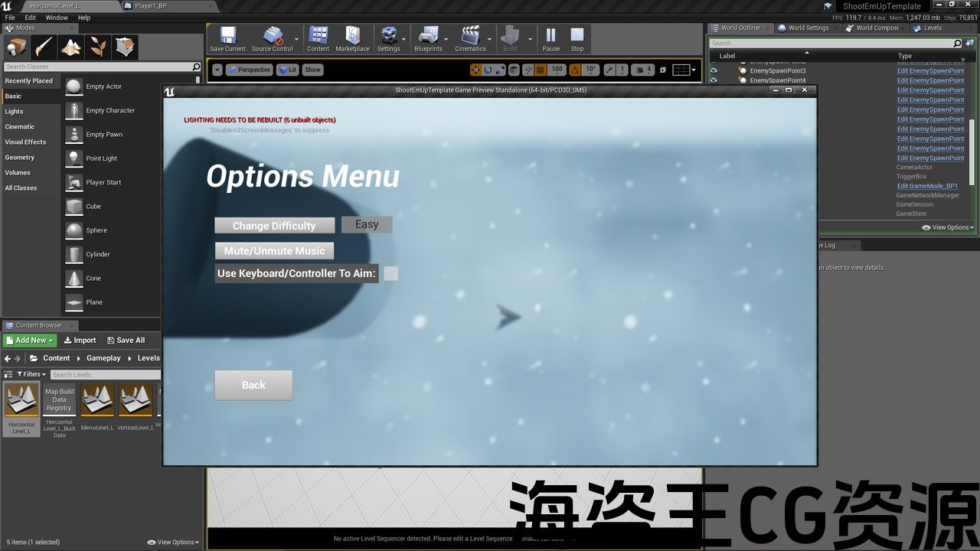Open the Perspective viewport dropdown
This screenshot has height=551, width=980.
coord(249,70)
